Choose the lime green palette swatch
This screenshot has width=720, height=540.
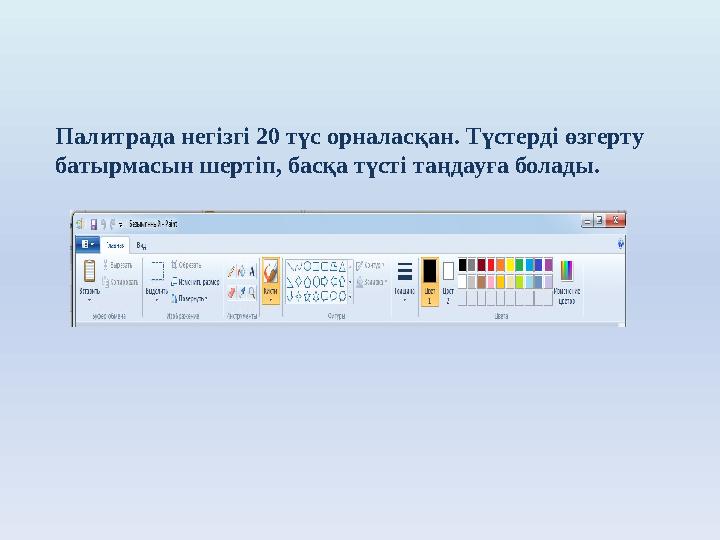pos(519,281)
